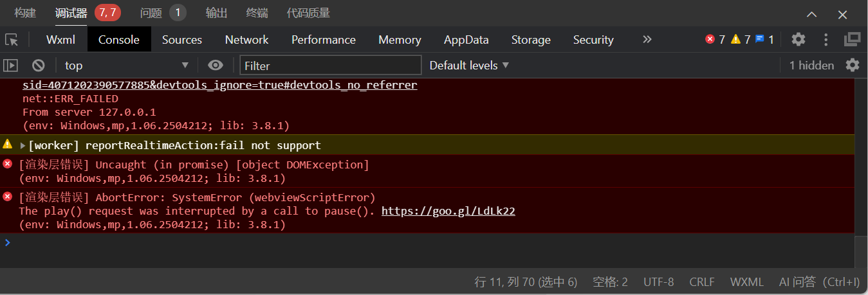
Task: Click the yellow warning count indicator
Action: pos(741,39)
